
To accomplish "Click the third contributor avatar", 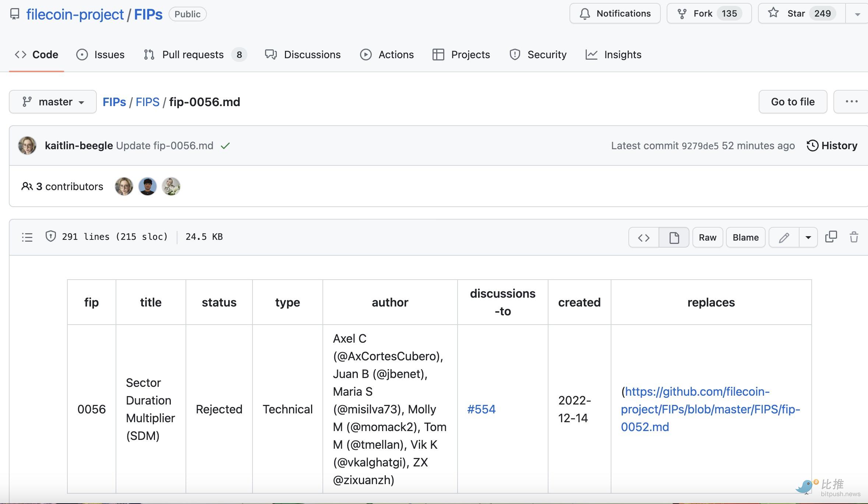I will point(171,186).
